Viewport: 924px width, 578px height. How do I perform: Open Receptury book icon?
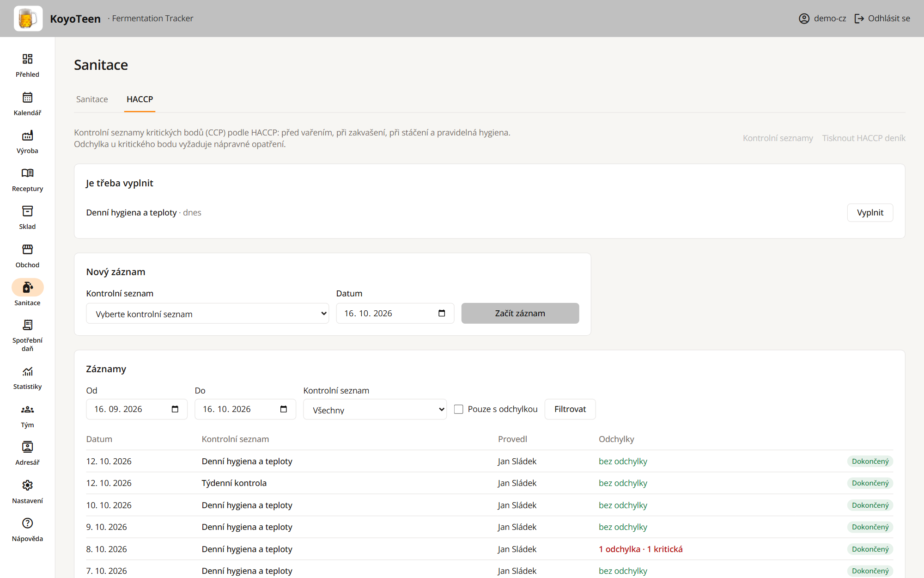pos(27,173)
